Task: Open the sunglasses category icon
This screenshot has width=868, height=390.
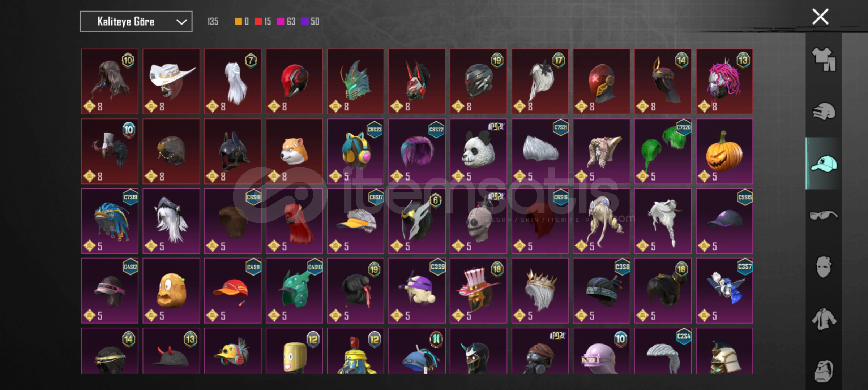Action: pyautogui.click(x=824, y=216)
